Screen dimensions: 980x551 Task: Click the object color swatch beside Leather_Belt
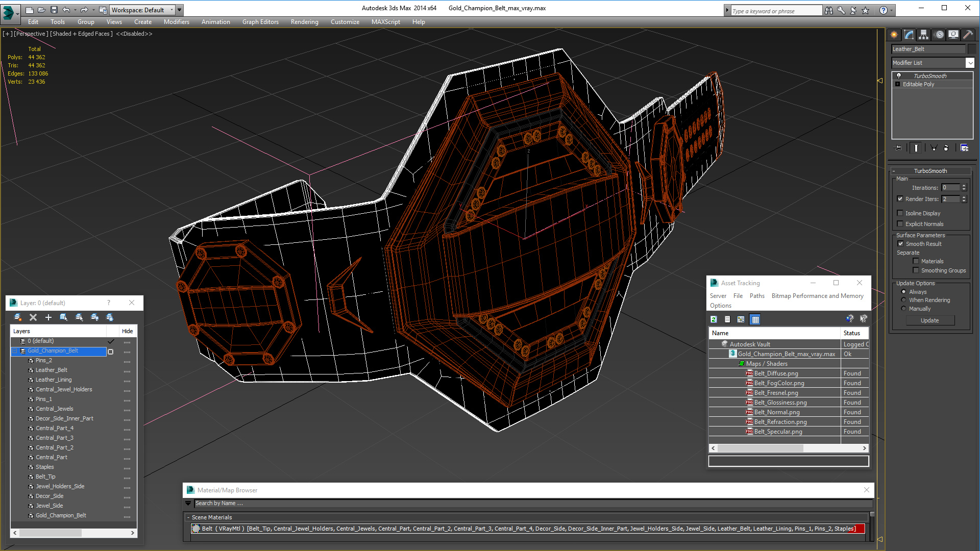point(972,49)
